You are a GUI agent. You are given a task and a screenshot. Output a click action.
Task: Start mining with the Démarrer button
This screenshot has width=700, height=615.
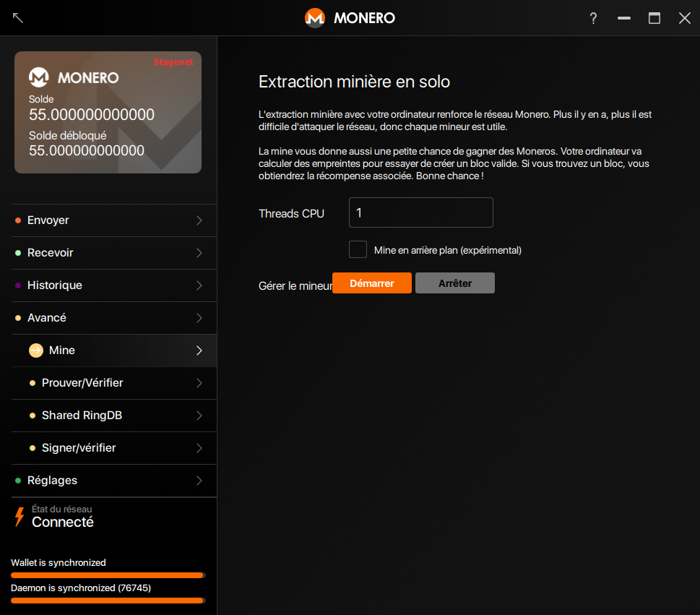click(x=372, y=283)
